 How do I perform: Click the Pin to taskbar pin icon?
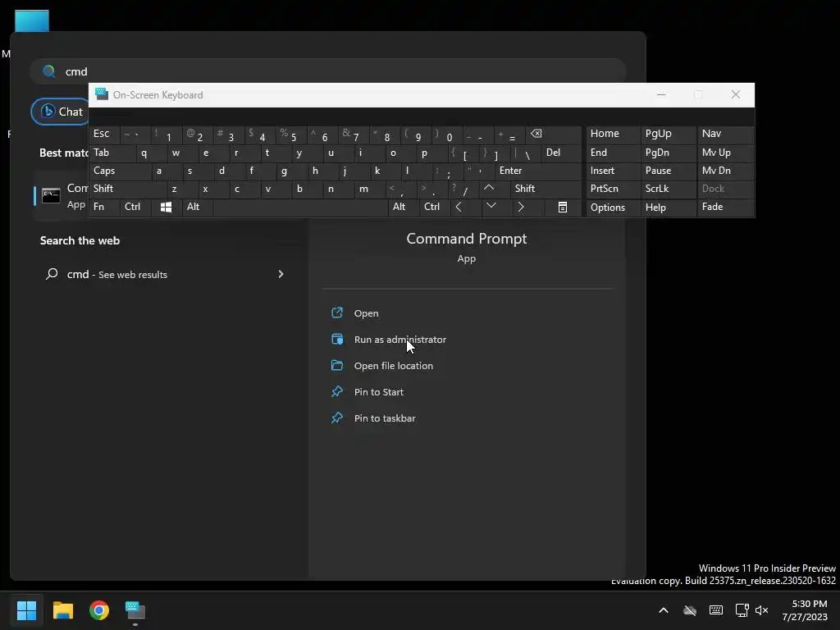coord(337,418)
